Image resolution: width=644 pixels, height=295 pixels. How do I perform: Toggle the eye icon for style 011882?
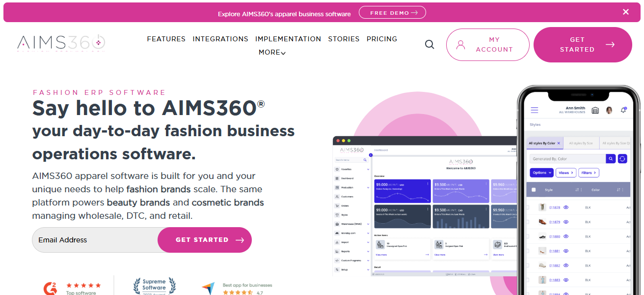click(x=566, y=265)
